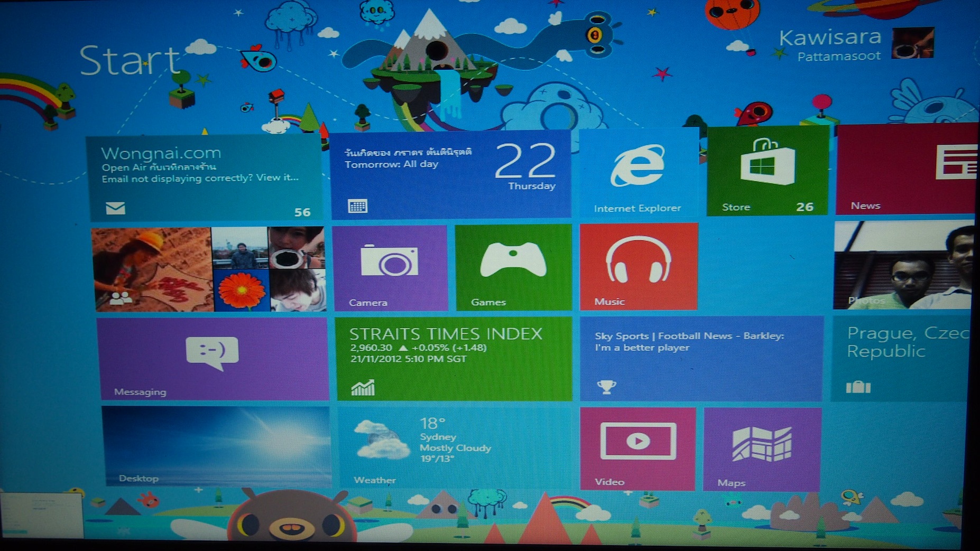Viewport: 980px width, 551px height.
Task: Launch Internet Explorer tile
Action: pos(639,173)
